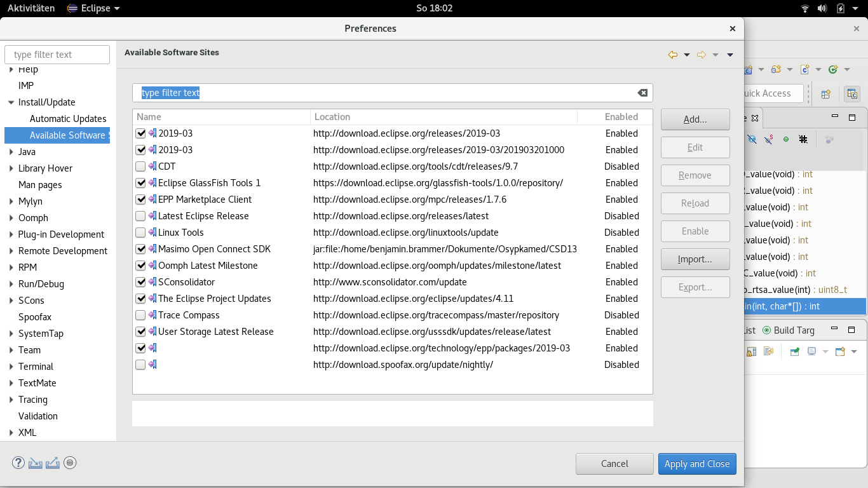
Task: Open the Eclipse application menu in the top bar
Action: (x=93, y=8)
